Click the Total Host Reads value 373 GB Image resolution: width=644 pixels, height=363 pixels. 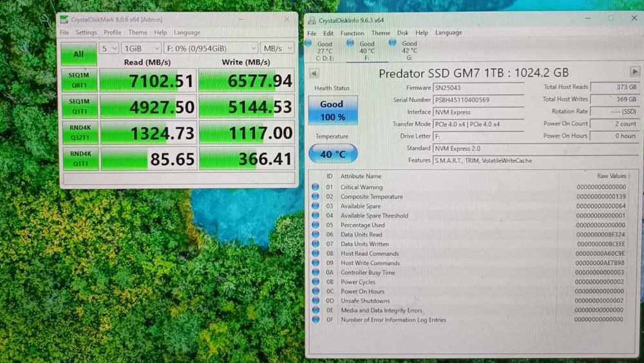coord(614,87)
